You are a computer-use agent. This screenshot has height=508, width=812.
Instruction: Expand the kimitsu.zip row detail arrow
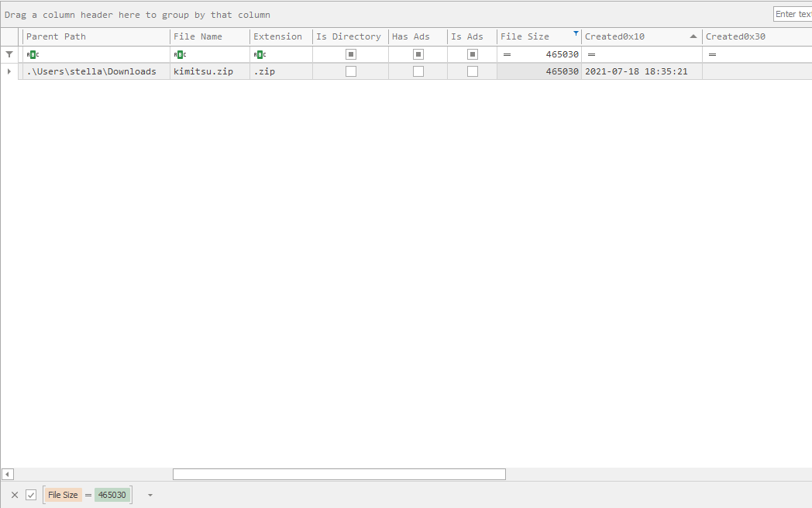[8, 71]
